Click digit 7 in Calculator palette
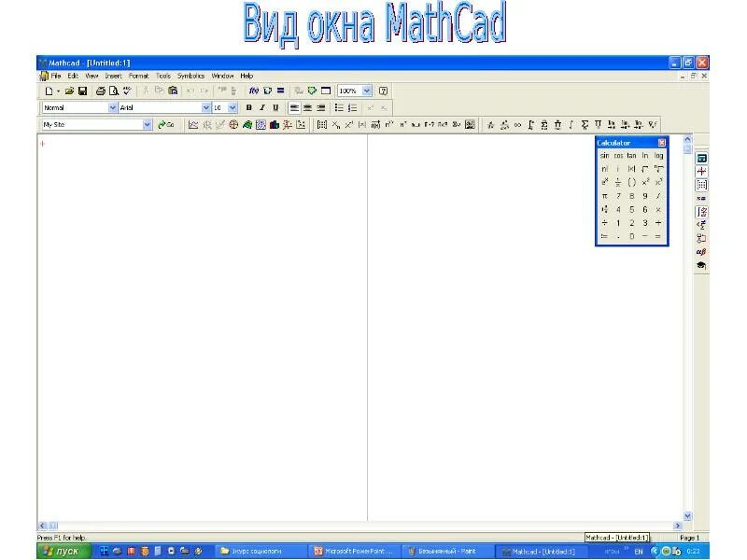The width and height of the screenshot is (747, 560). pos(618,196)
